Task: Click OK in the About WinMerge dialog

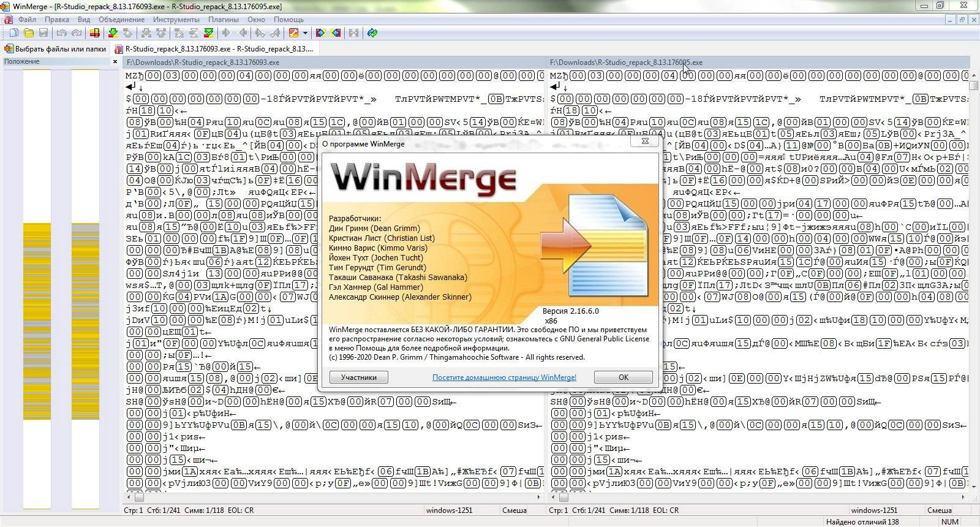Action: click(623, 377)
